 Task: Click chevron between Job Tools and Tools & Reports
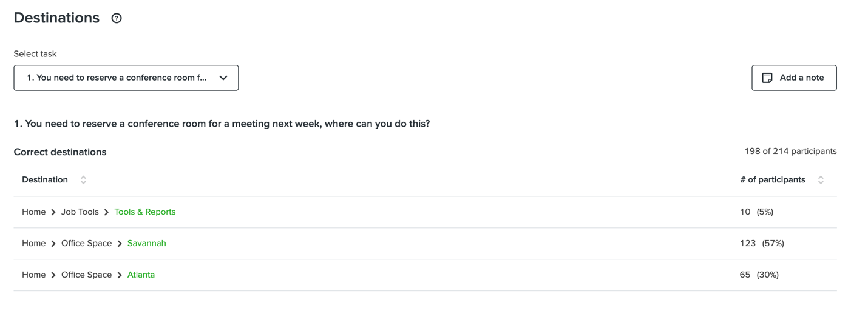pos(107,212)
